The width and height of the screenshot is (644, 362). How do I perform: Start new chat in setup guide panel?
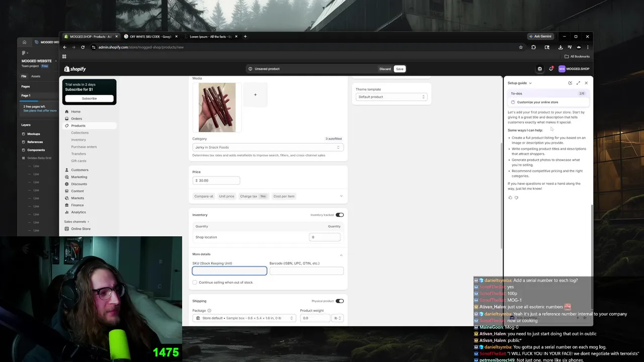pos(570,83)
